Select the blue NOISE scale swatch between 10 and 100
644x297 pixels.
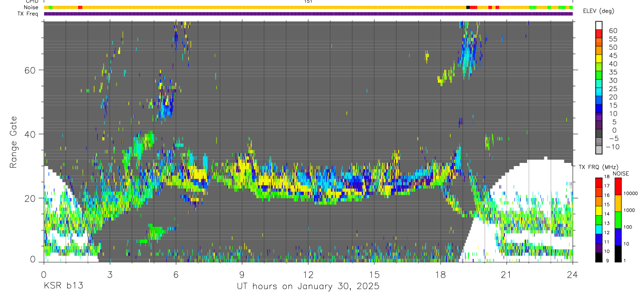pyautogui.click(x=617, y=236)
